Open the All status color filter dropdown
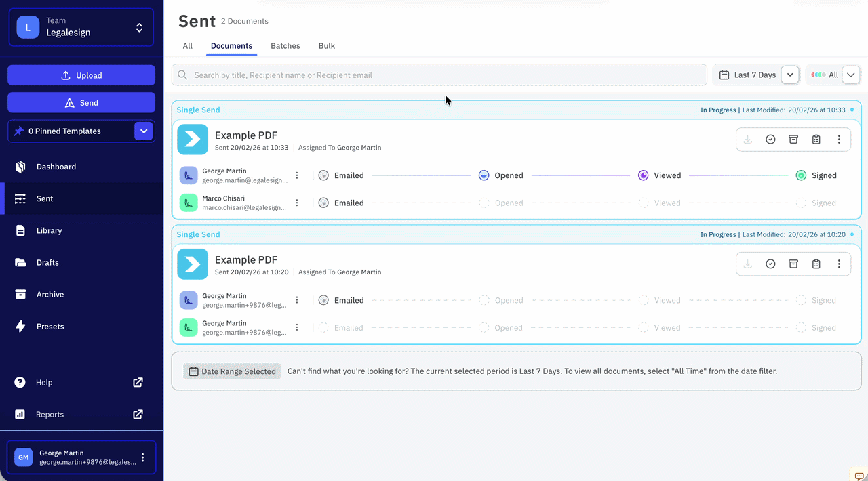 [x=850, y=75]
